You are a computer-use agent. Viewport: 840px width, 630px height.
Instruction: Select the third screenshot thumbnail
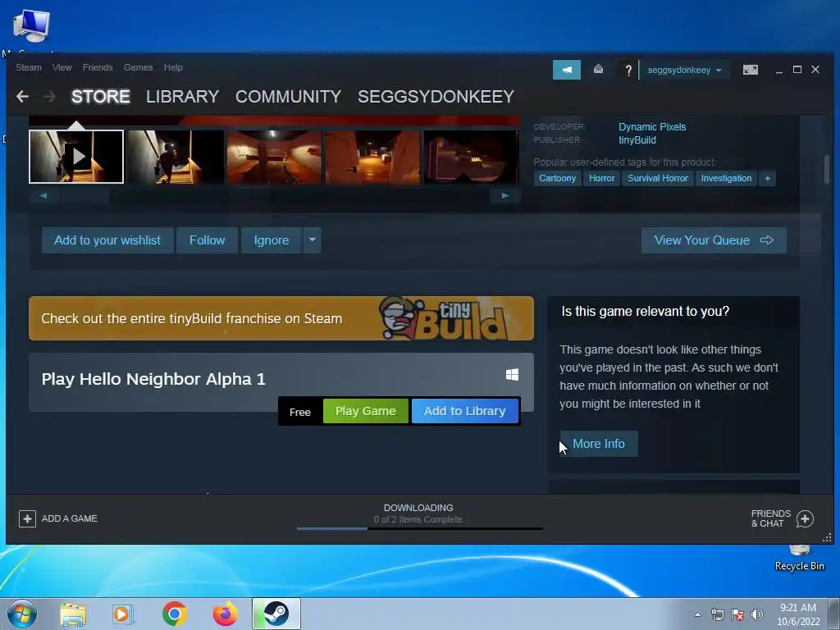274,157
